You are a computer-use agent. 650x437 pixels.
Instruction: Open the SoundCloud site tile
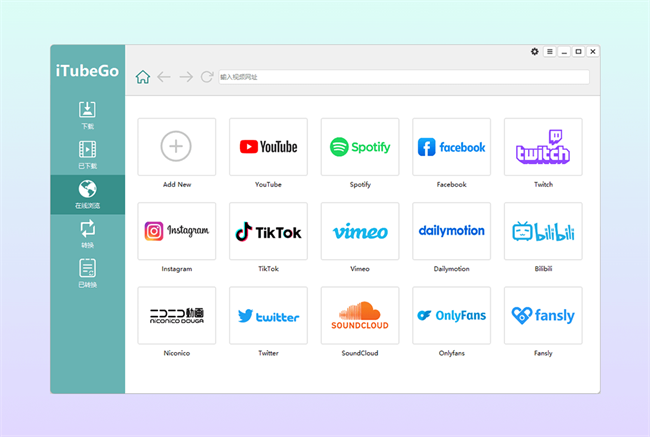[x=360, y=316]
